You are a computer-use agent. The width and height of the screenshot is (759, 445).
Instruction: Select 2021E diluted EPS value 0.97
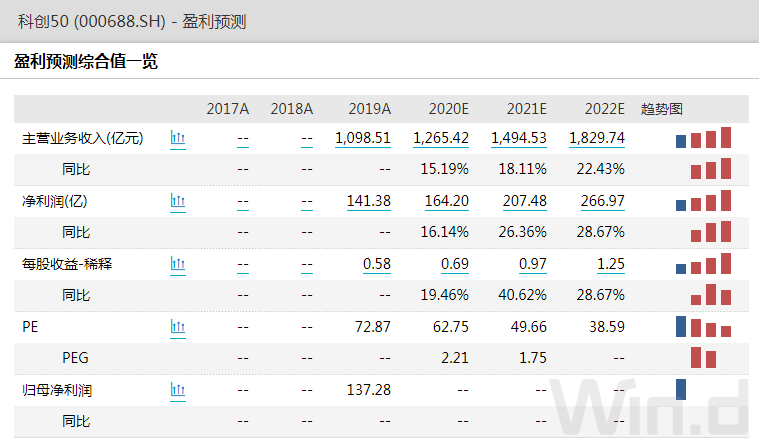point(533,264)
